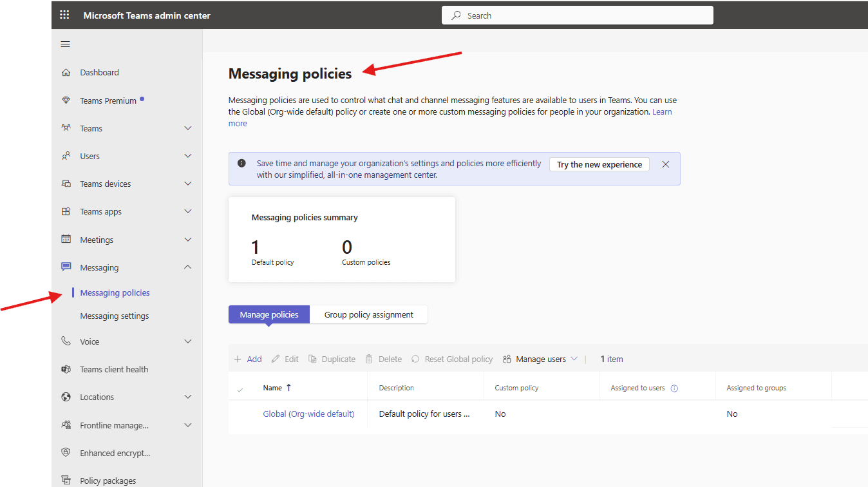Click the Locations globe icon
868x487 pixels.
(65, 396)
